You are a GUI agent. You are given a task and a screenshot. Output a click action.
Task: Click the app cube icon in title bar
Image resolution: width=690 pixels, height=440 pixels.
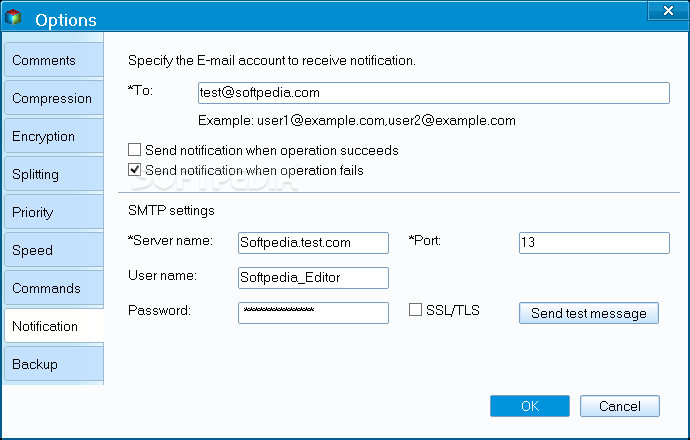[x=13, y=17]
